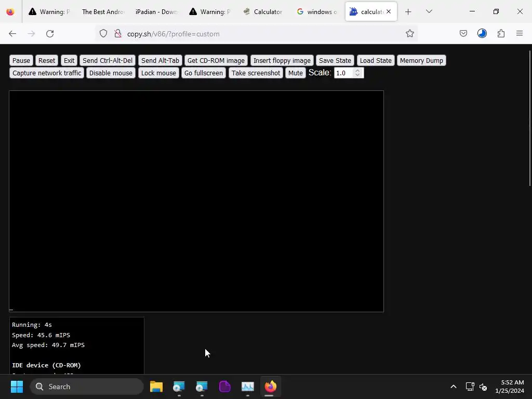Click Go fullscreen
Screen dimensions: 532x399
[204, 73]
